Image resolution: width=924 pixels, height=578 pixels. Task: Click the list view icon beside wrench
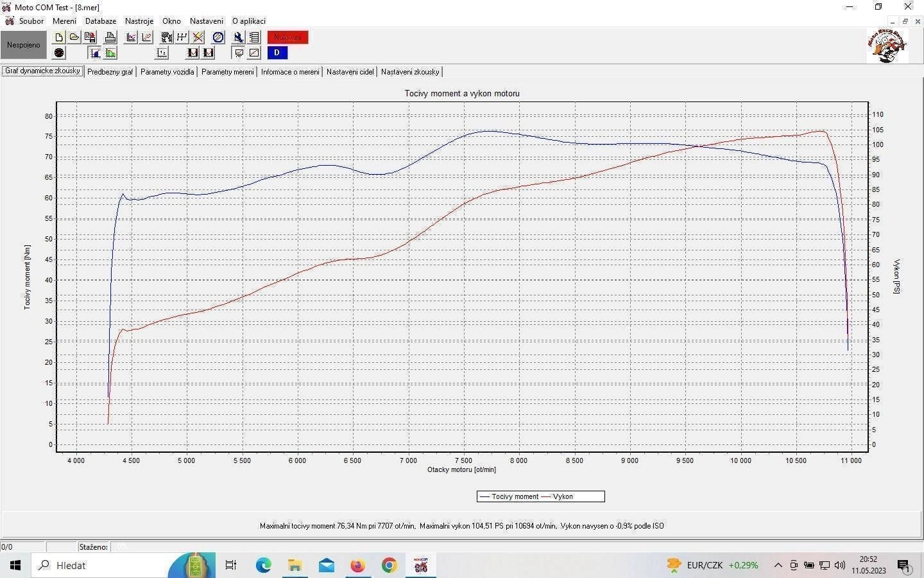point(254,37)
